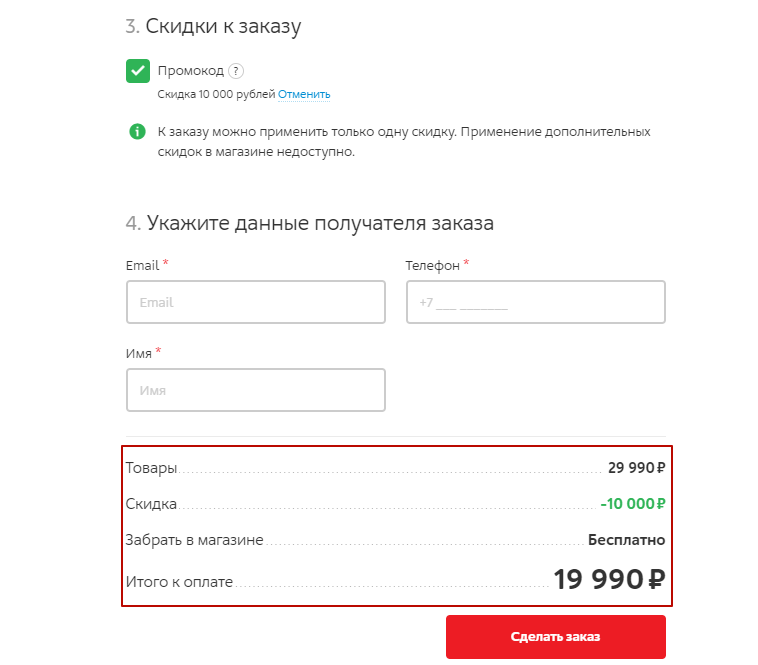Select the Имя name input field
This screenshot has width=758, height=665.
click(x=255, y=390)
